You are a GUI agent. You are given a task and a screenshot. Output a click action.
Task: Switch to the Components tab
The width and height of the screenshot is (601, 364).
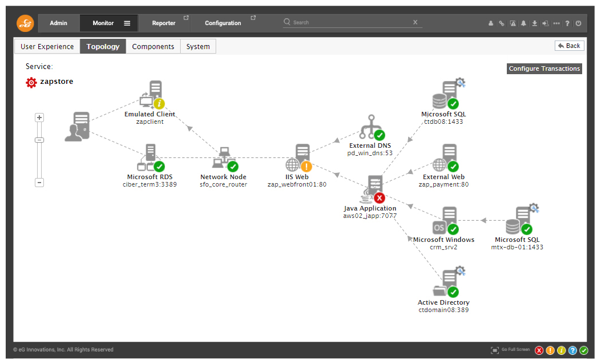(153, 46)
